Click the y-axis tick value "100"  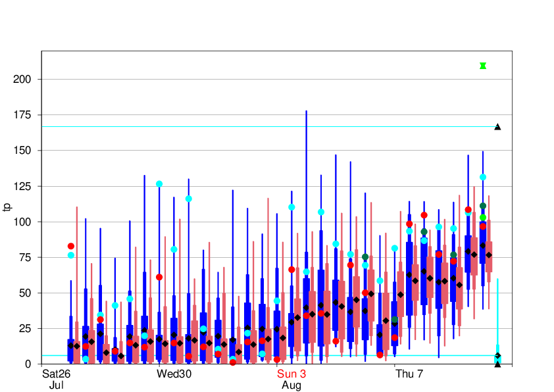22,222
